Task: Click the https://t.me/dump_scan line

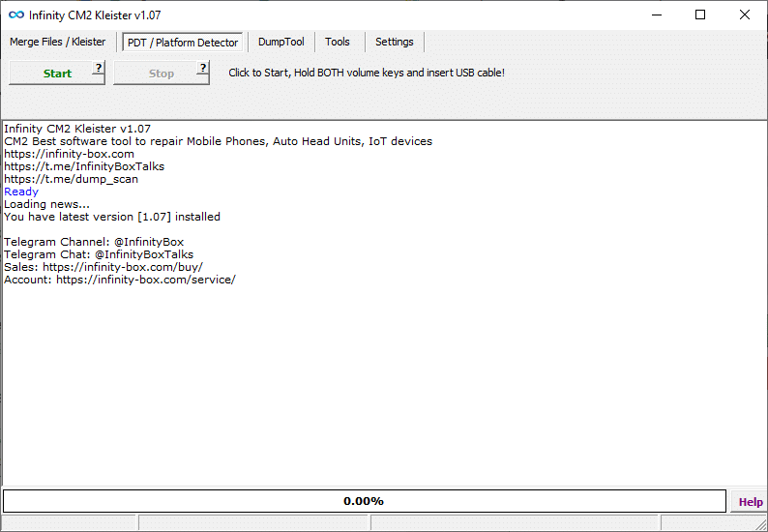Action: click(71, 179)
